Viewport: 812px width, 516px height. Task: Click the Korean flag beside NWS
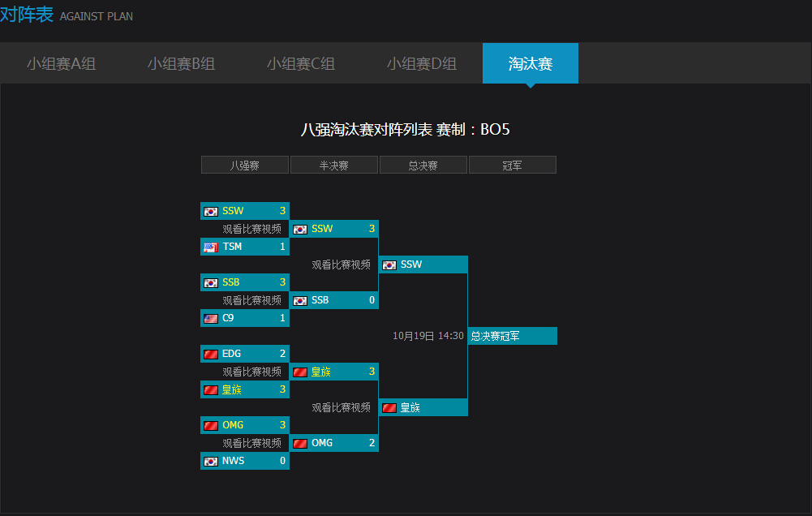[x=211, y=462]
